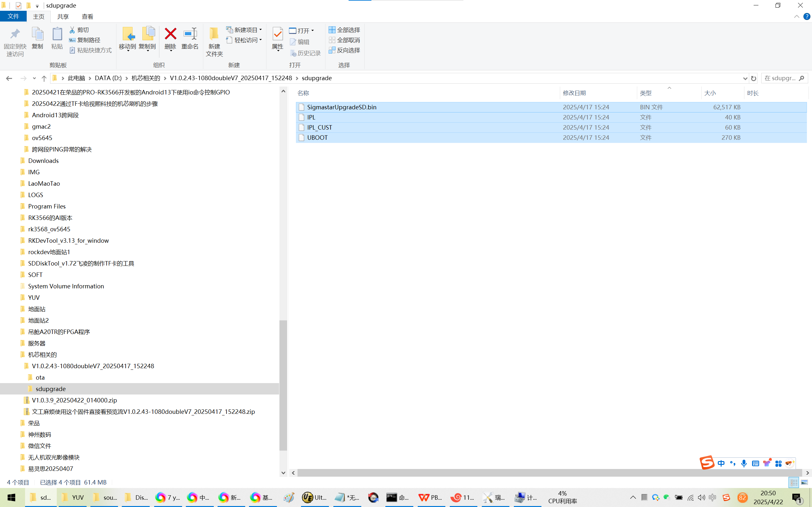Image resolution: width=812 pixels, height=507 pixels.
Task: Click New Folder (新建文件夹) icon
Action: pos(214,34)
